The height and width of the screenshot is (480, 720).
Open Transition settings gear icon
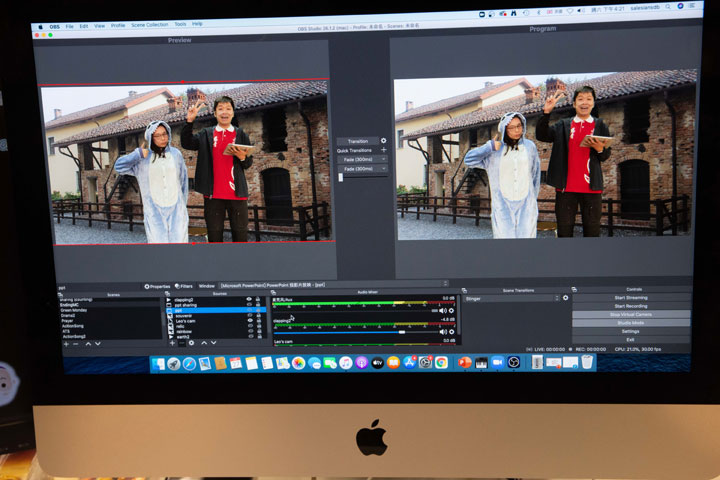[x=383, y=141]
